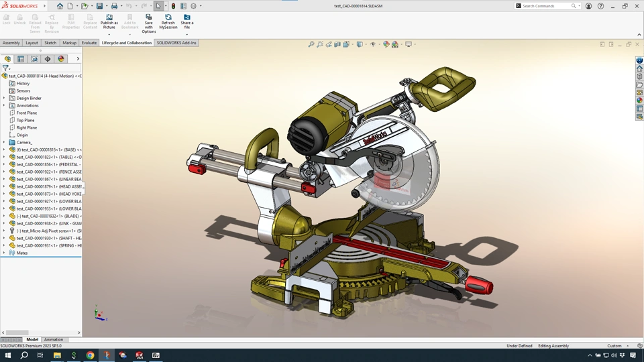Open dropdown arrow under Share a file

(x=187, y=35)
